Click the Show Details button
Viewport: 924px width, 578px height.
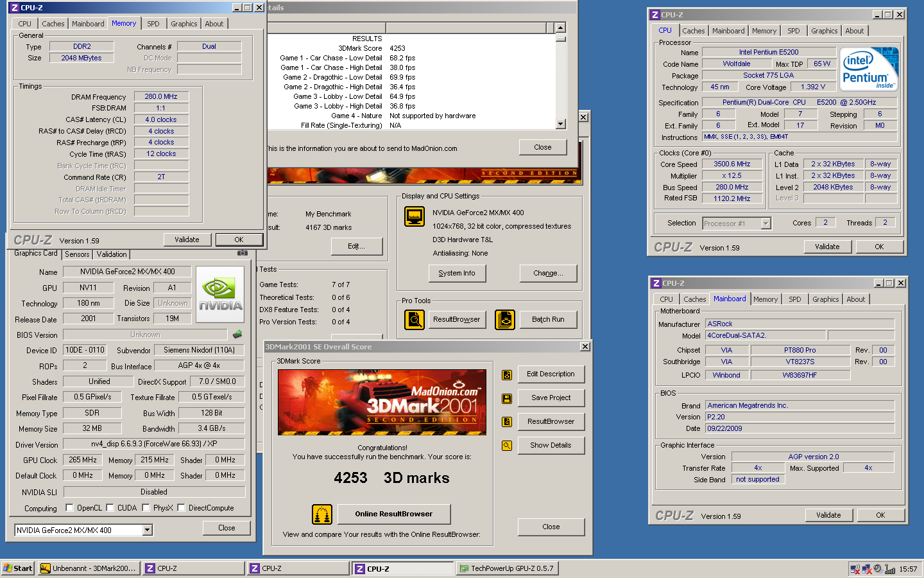(551, 446)
